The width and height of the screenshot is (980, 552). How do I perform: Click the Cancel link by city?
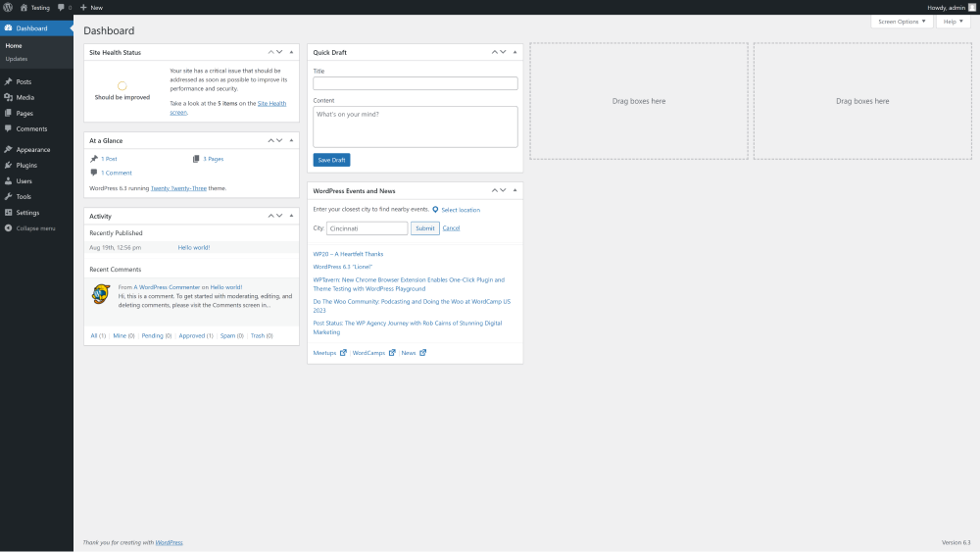pyautogui.click(x=451, y=228)
